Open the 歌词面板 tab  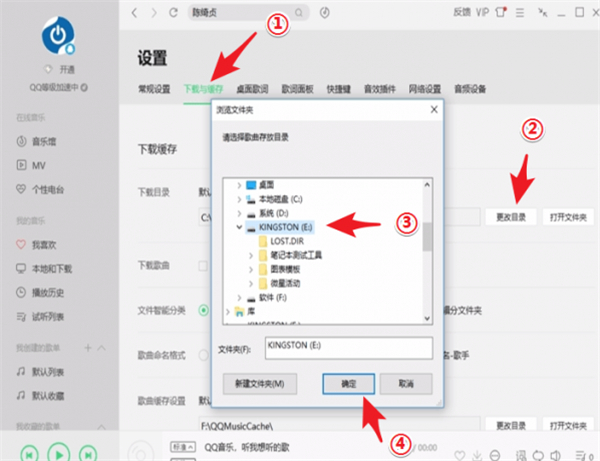click(x=297, y=89)
